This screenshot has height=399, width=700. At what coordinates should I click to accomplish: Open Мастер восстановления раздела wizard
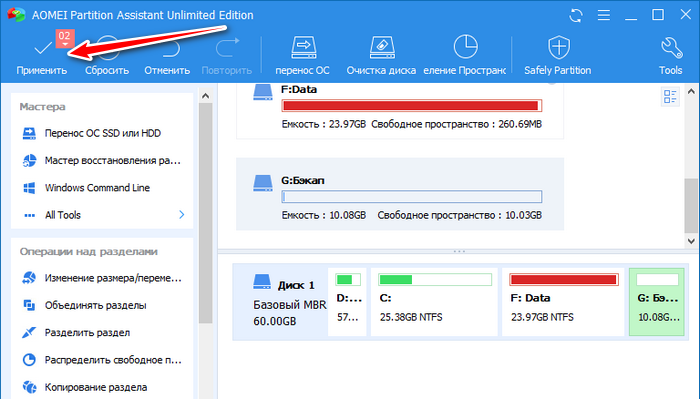click(102, 160)
